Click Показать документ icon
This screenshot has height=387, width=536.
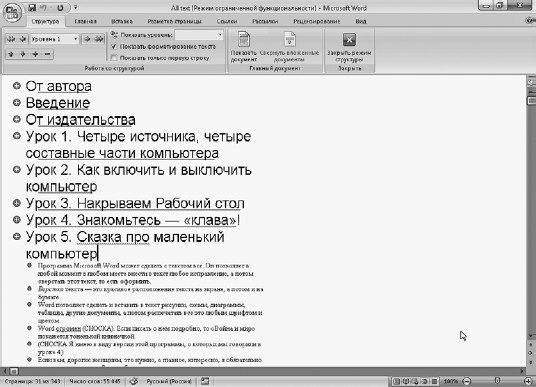click(x=244, y=46)
